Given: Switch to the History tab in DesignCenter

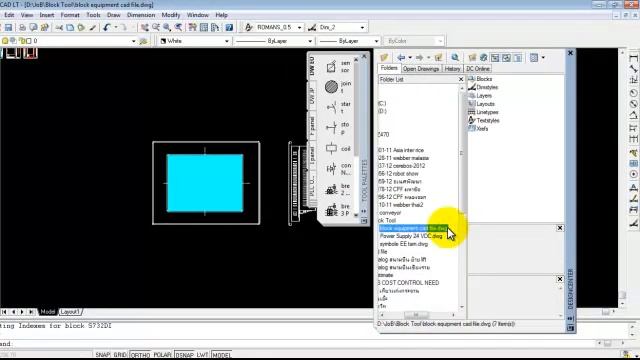Looking at the screenshot, I should tap(452, 69).
